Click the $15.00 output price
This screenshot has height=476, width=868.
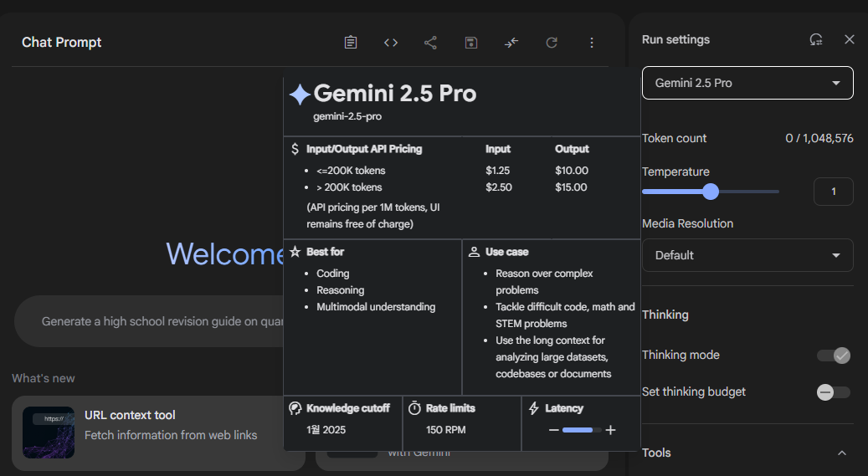click(x=571, y=187)
